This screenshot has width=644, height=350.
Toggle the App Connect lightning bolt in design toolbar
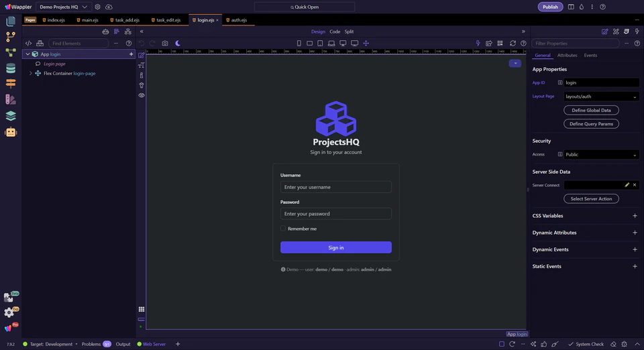(x=478, y=44)
